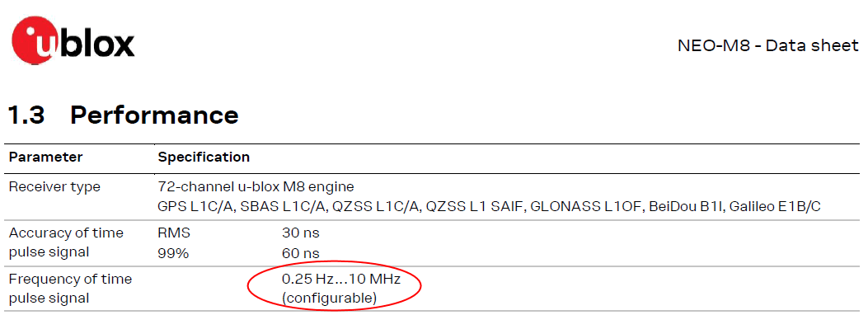
Task: Click the u-blox logo
Action: (73, 41)
